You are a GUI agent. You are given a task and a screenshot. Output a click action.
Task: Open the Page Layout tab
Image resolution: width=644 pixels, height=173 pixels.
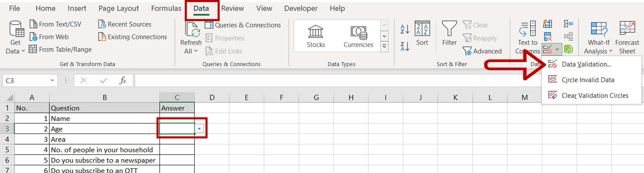(x=118, y=8)
